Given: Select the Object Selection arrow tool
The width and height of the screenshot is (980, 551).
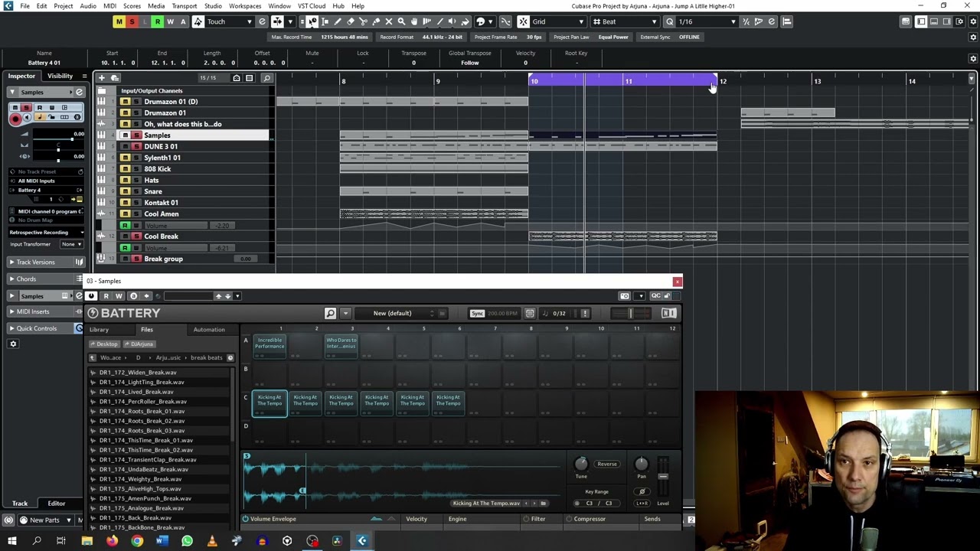Looking at the screenshot, I should (312, 21).
